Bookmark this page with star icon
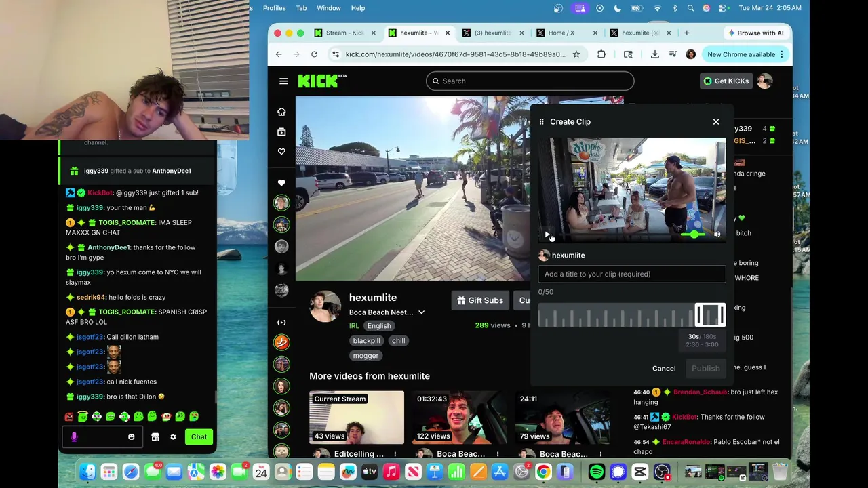The image size is (868, 488). [576, 54]
